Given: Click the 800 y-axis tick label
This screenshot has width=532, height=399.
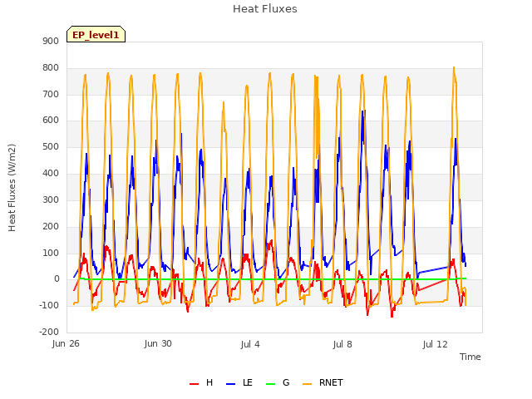Looking at the screenshot, I should (x=51, y=68).
